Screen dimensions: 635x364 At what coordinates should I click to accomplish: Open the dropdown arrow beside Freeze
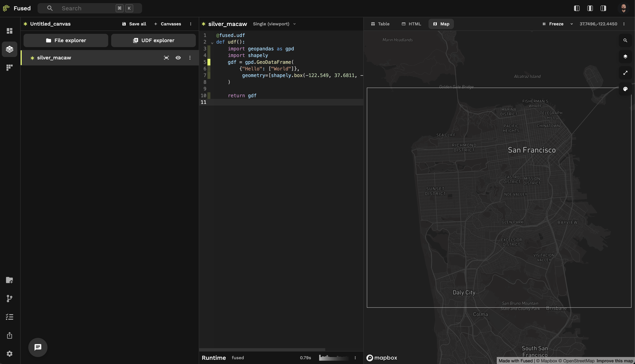pyautogui.click(x=572, y=24)
